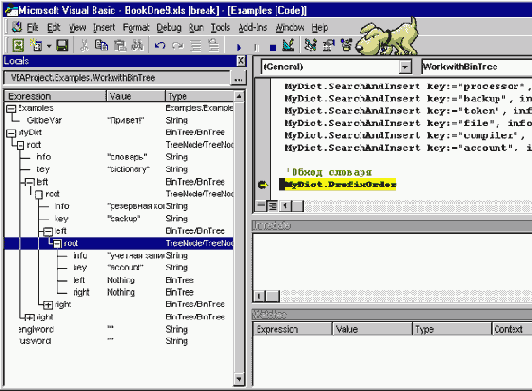Click the Break pause icon
This screenshot has width=532, height=391.
click(256, 47)
